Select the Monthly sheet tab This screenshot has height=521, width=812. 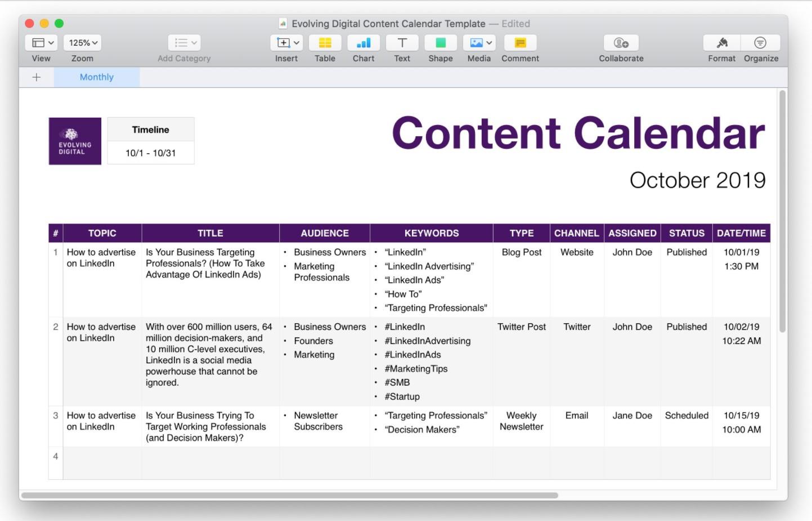click(x=97, y=77)
